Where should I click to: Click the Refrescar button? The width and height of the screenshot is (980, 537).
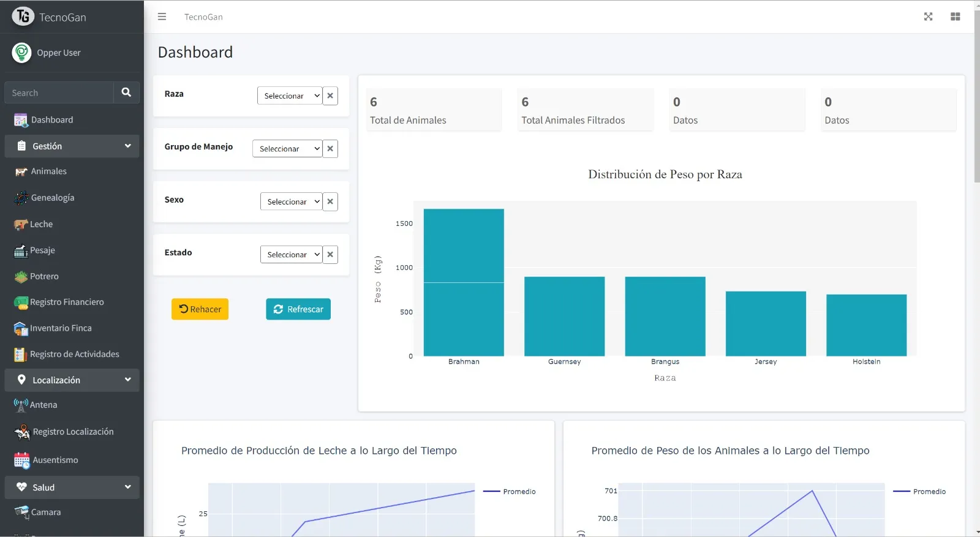pos(298,309)
